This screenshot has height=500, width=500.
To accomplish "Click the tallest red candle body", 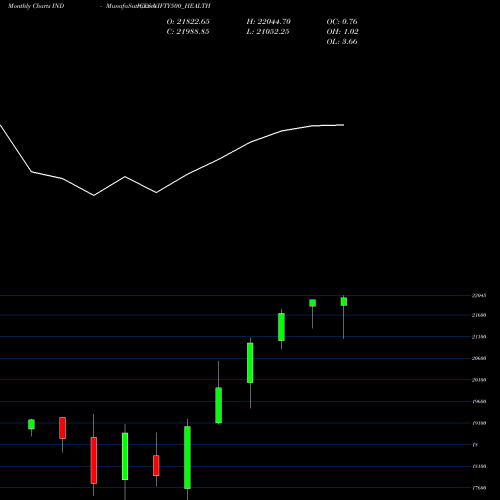I will [x=94, y=460].
